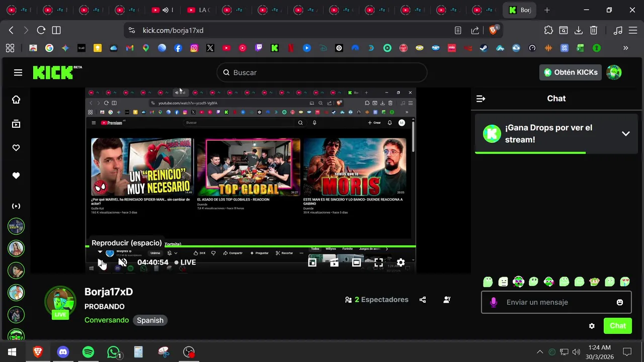This screenshot has width=644, height=362.
Task: Open the X (Twitter) bookmark
Action: pos(210,48)
